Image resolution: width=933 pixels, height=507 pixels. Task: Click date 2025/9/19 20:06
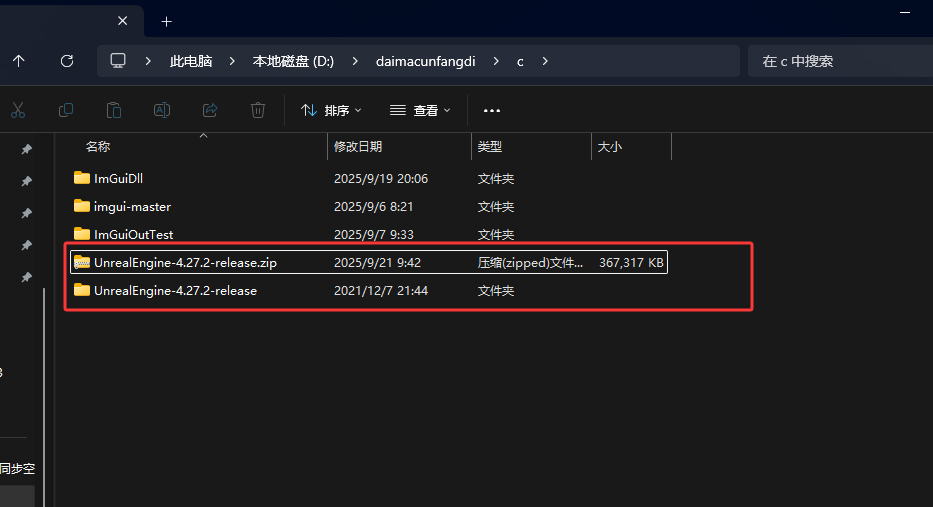point(381,179)
